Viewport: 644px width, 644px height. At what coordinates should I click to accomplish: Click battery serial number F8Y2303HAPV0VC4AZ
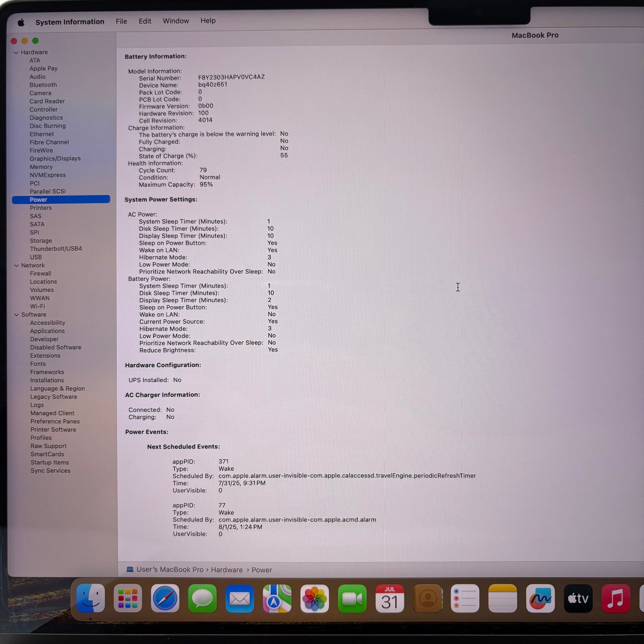[x=231, y=77]
